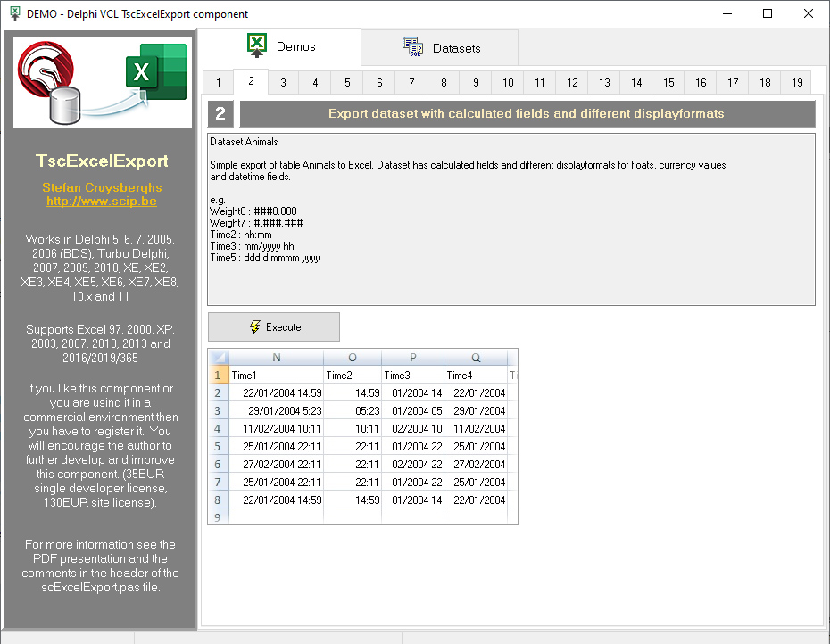Select demo tab 15
Image resolution: width=830 pixels, height=644 pixels.
point(668,83)
